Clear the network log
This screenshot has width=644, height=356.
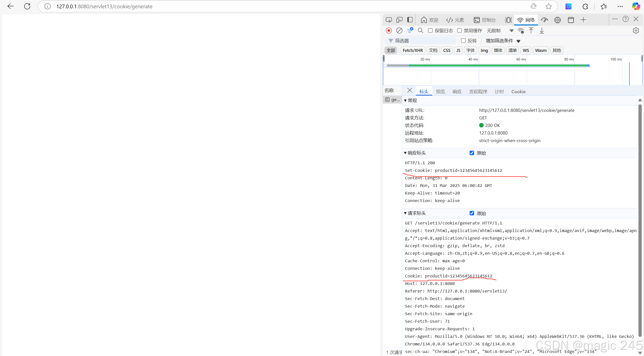(x=399, y=30)
